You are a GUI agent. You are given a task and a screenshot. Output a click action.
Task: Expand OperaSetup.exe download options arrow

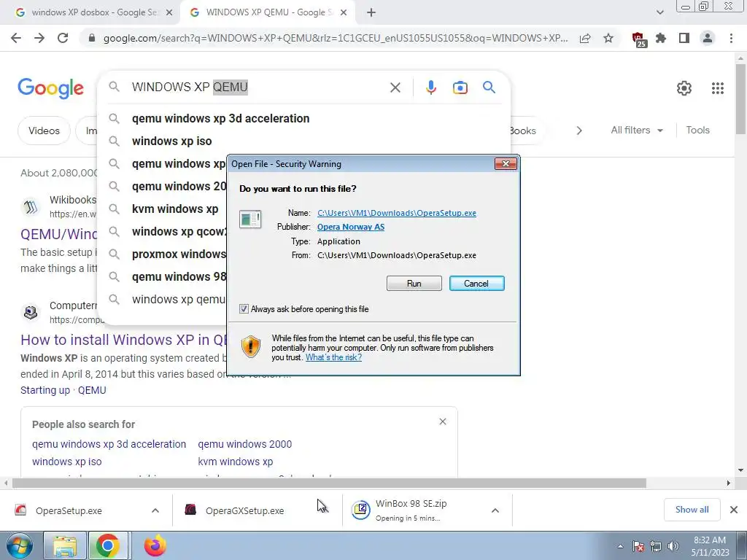pyautogui.click(x=155, y=510)
